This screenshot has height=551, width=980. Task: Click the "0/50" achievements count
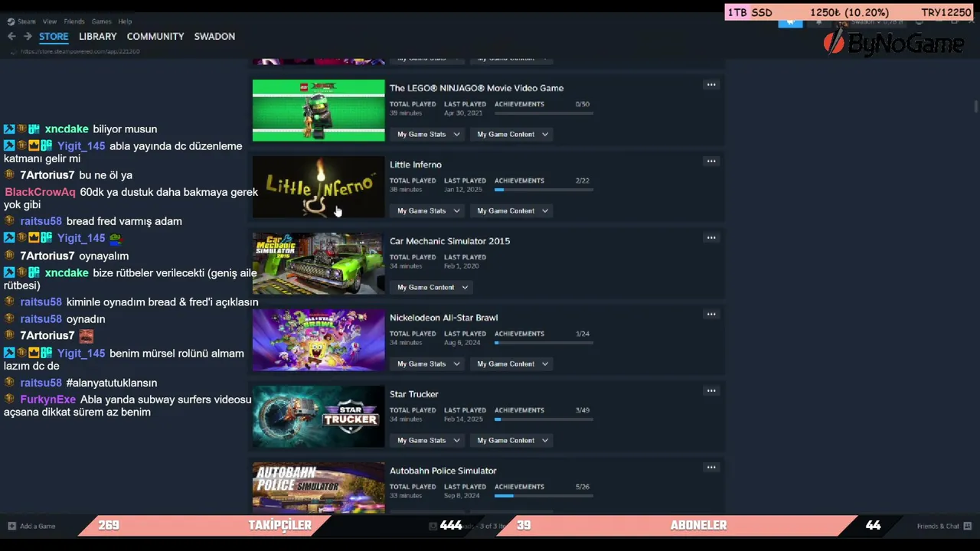583,104
